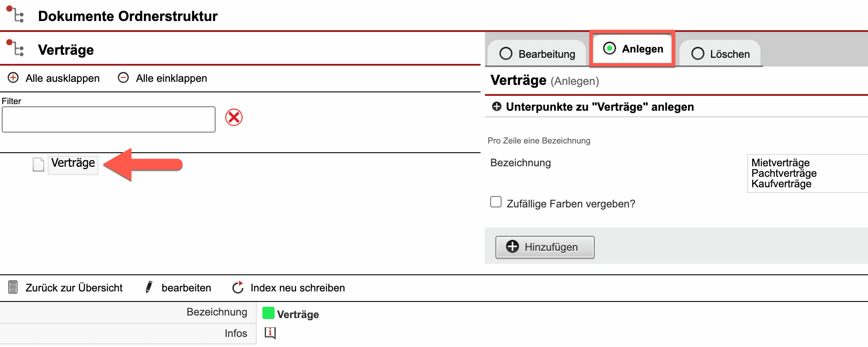Select Verträge node in the tree
Viewport: 868px width, 347px height.
[73, 163]
